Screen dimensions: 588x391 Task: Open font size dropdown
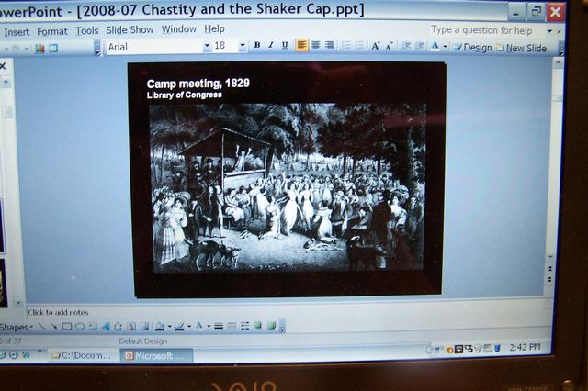[243, 46]
